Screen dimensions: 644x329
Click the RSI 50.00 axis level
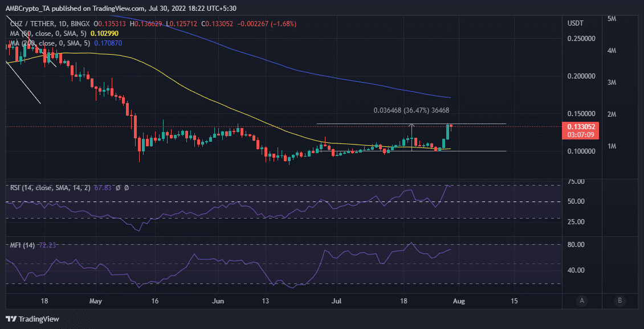coord(576,201)
